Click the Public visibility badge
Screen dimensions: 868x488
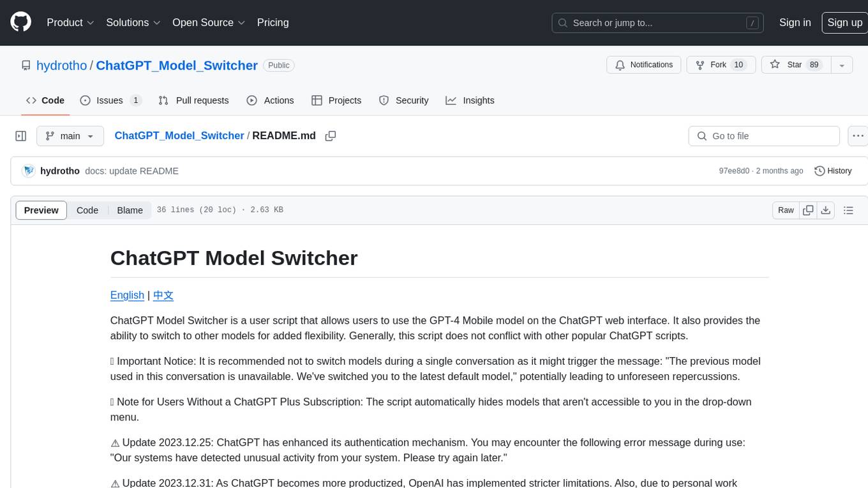pos(279,65)
